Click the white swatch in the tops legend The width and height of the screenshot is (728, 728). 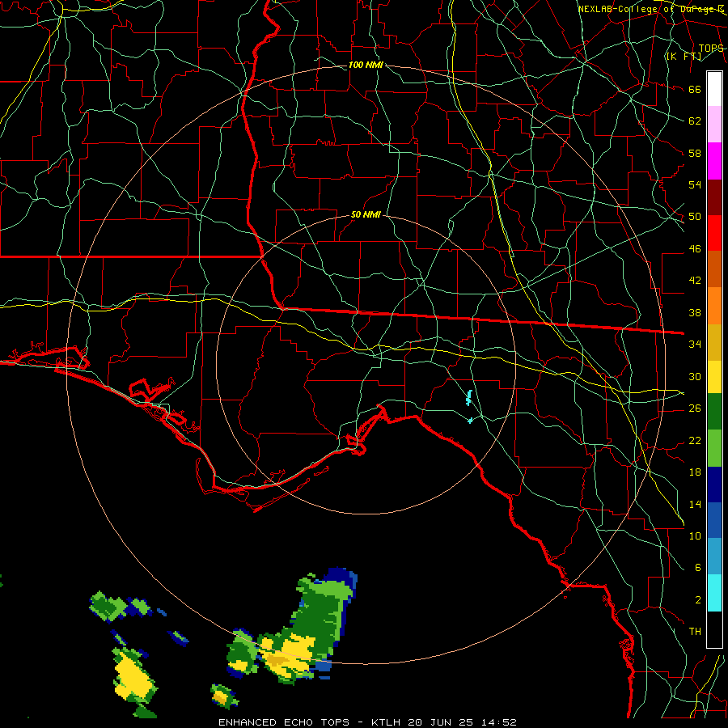tap(714, 89)
